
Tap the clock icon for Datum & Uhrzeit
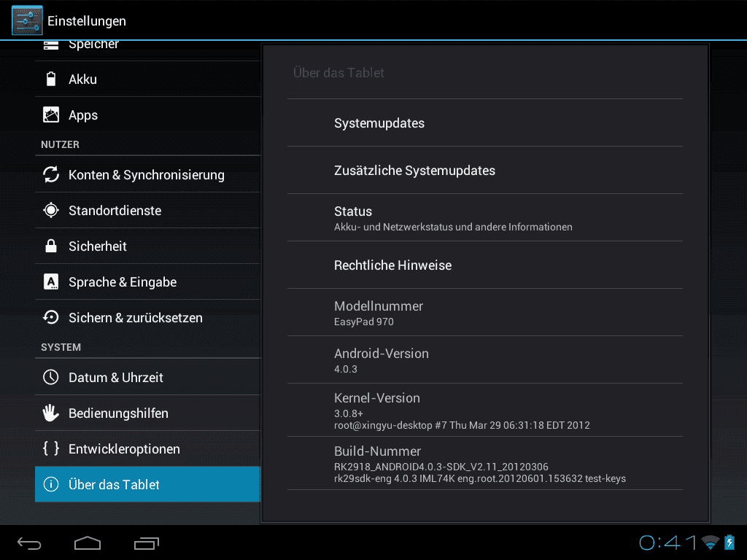(51, 377)
